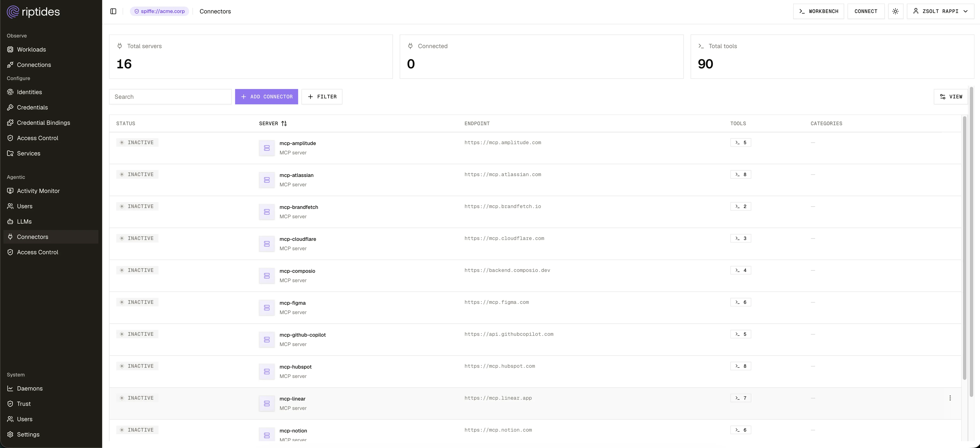This screenshot has width=980, height=448.
Task: Click https://backend.composio.dev endpoint
Action: (507, 270)
